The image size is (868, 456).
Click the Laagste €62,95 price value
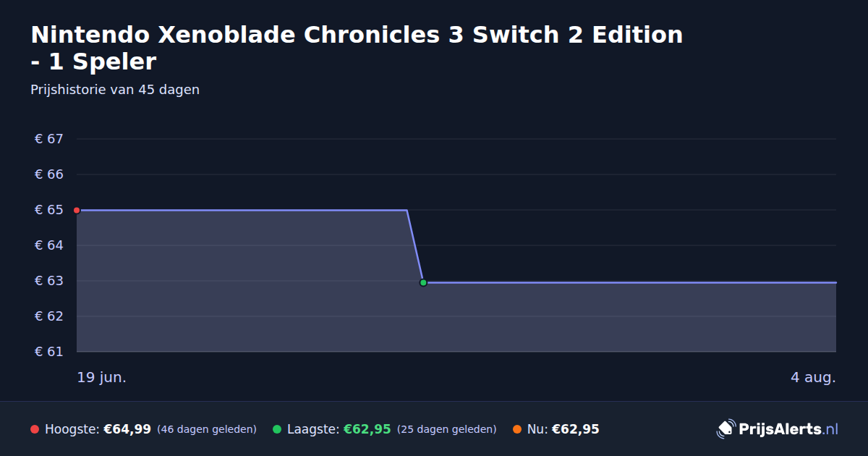pyautogui.click(x=367, y=429)
